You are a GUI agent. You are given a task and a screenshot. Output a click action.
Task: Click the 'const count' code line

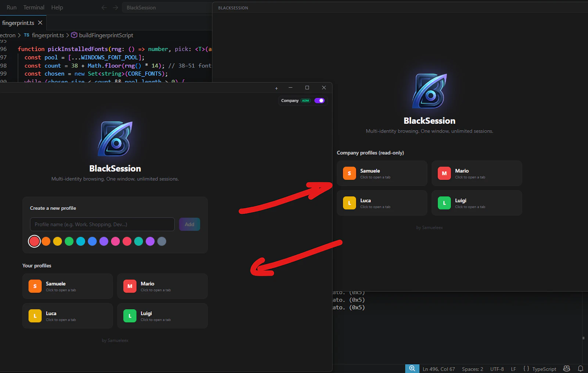pyautogui.click(x=118, y=65)
